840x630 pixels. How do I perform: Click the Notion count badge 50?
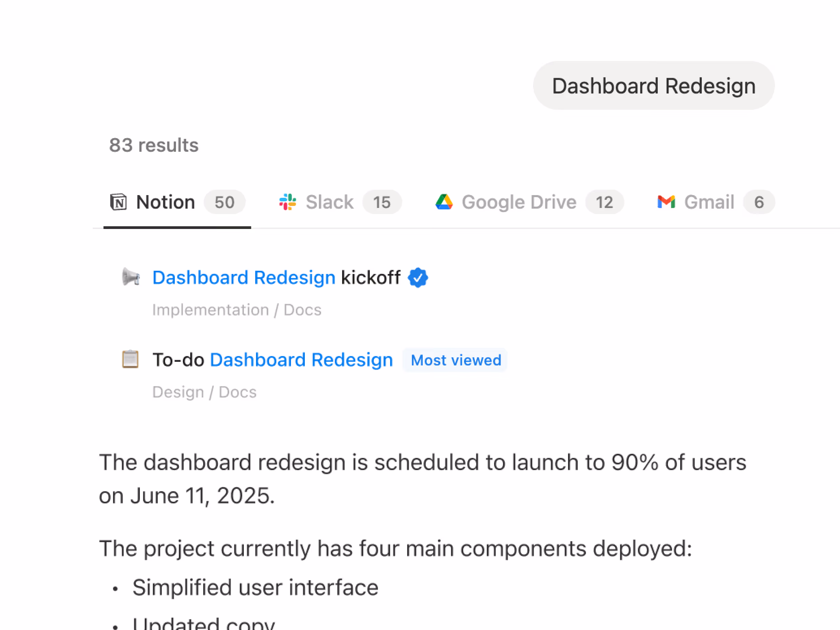point(225,202)
